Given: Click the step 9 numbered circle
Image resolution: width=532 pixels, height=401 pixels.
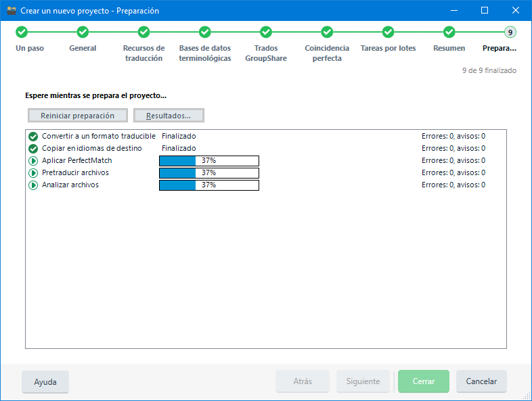Looking at the screenshot, I should tap(510, 32).
